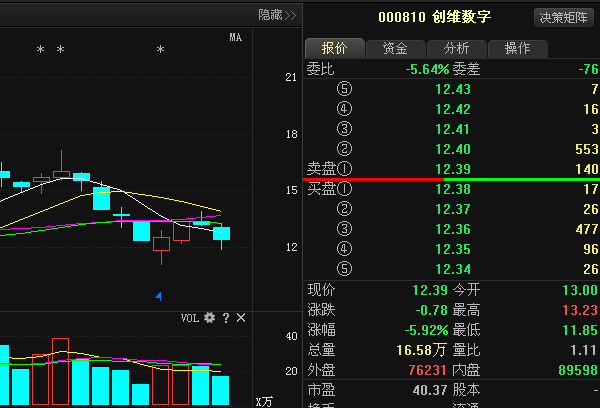The height and width of the screenshot is (408, 600).
Task: Collapse the chart with 隐藏>>
Action: 277,15
